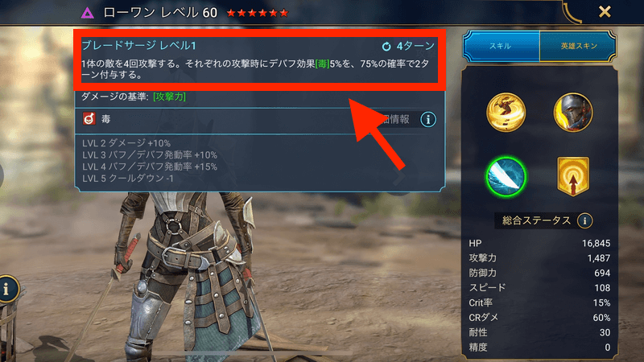644x362 pixels.
Task: Close the hero skill screen
Action: tap(605, 11)
